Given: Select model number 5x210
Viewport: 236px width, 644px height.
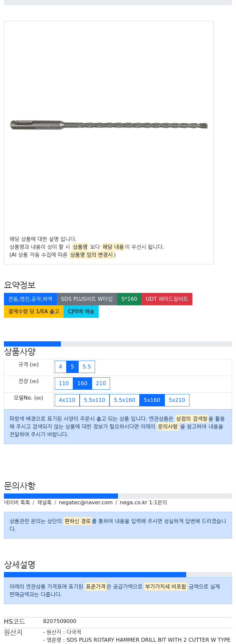Looking at the screenshot, I should [x=177, y=400].
